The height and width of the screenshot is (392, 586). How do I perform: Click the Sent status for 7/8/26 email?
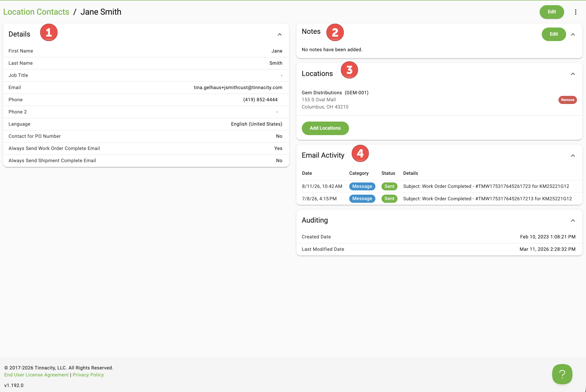click(389, 198)
